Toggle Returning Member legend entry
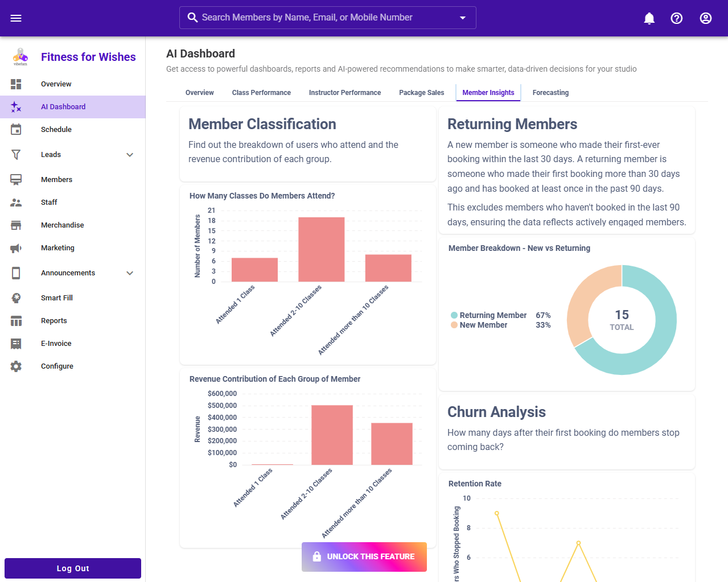Screen dimensions: 728x582 [x=492, y=315]
